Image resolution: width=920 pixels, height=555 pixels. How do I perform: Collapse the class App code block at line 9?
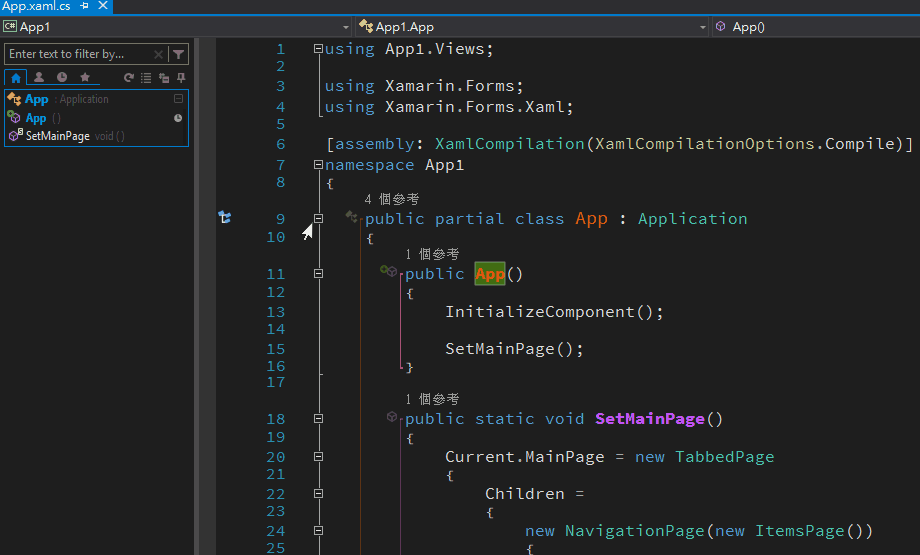[x=318, y=218]
